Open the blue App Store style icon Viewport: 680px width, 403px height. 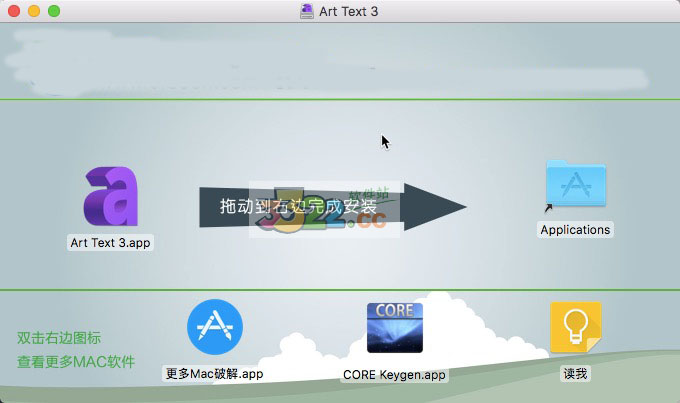click(x=215, y=327)
